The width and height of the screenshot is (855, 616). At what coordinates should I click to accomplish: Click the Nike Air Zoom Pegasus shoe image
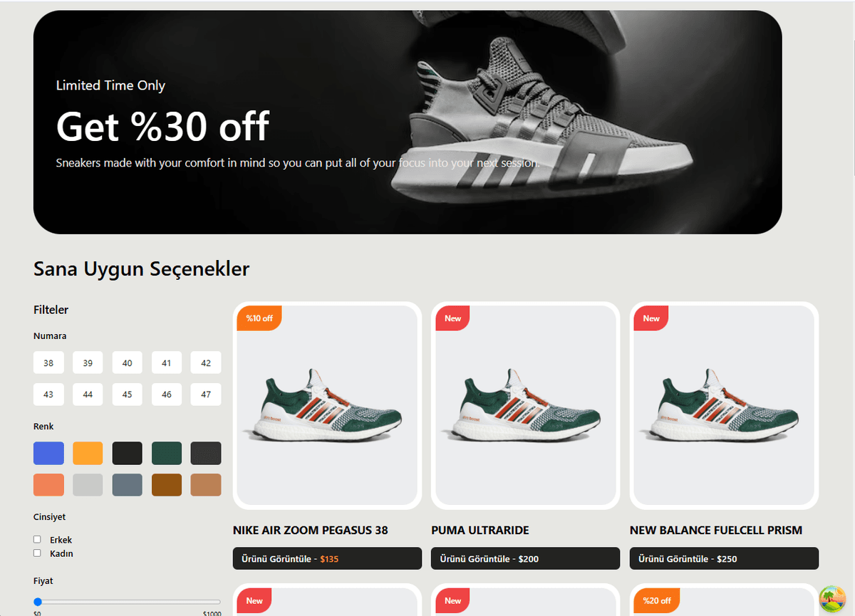(x=327, y=406)
